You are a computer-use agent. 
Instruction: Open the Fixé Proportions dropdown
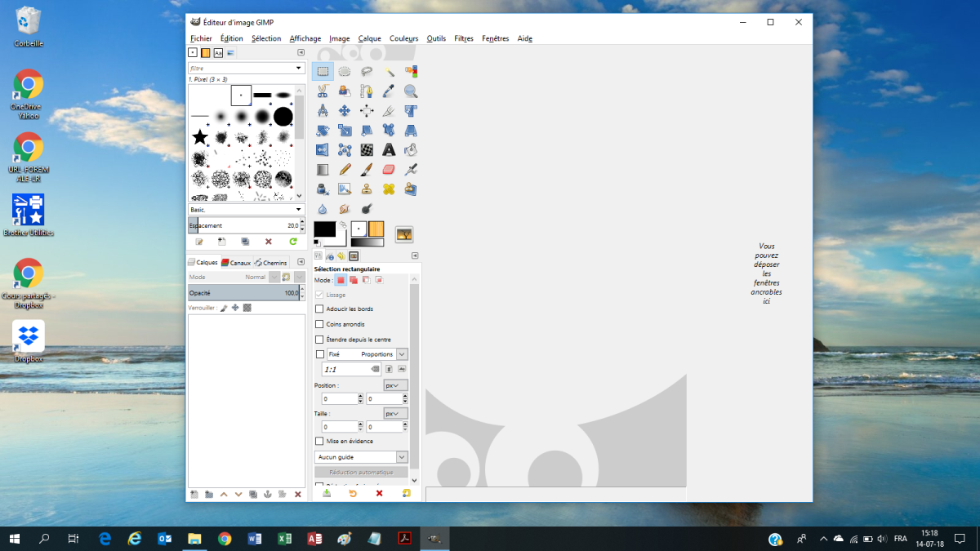coord(367,354)
